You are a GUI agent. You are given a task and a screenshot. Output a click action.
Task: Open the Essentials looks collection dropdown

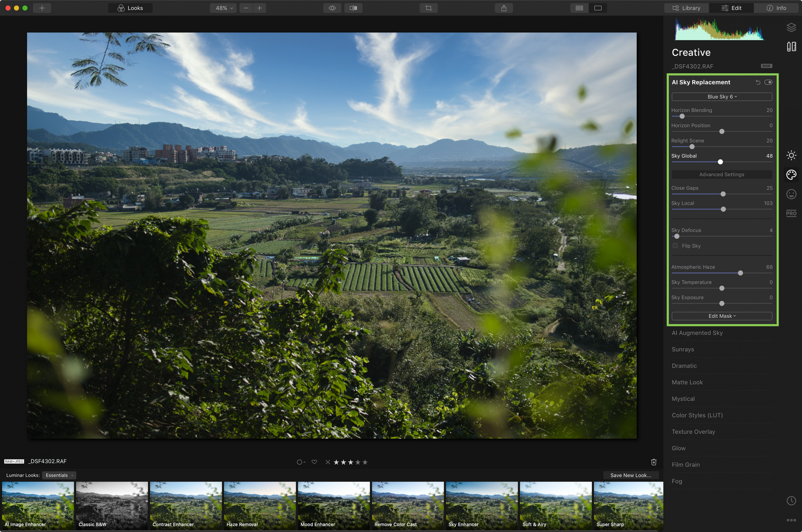click(59, 475)
